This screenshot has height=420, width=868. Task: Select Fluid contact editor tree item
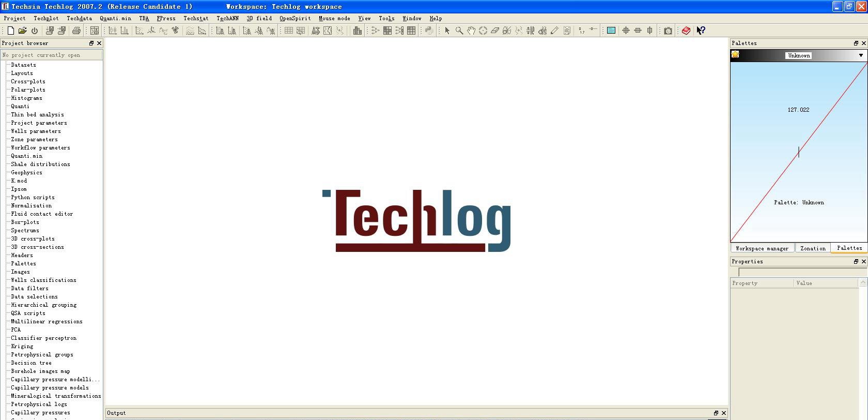coord(42,214)
